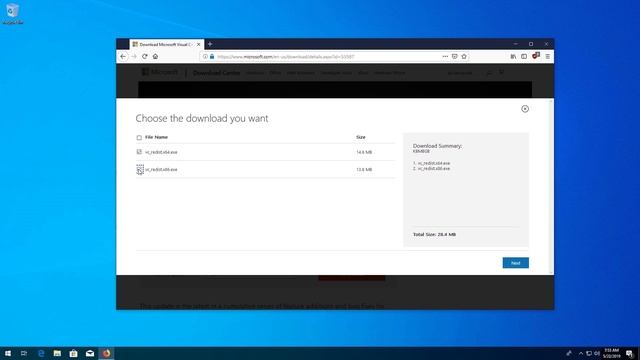Open Mail app from taskbar
Screen dimensions: 640x360
pos(90,353)
